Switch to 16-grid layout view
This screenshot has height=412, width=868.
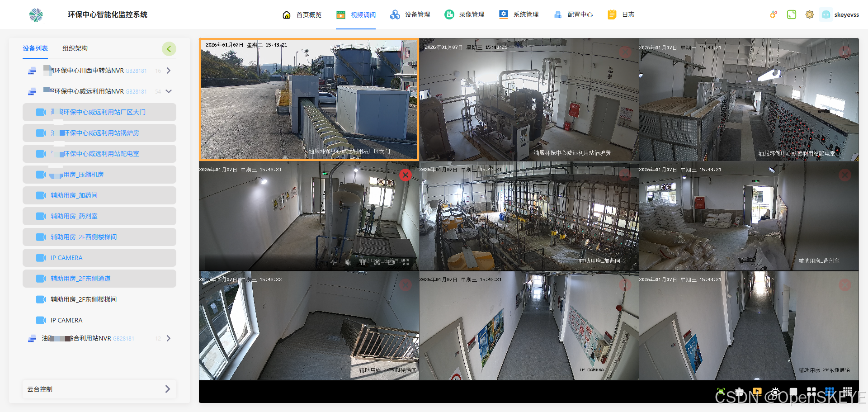848,391
